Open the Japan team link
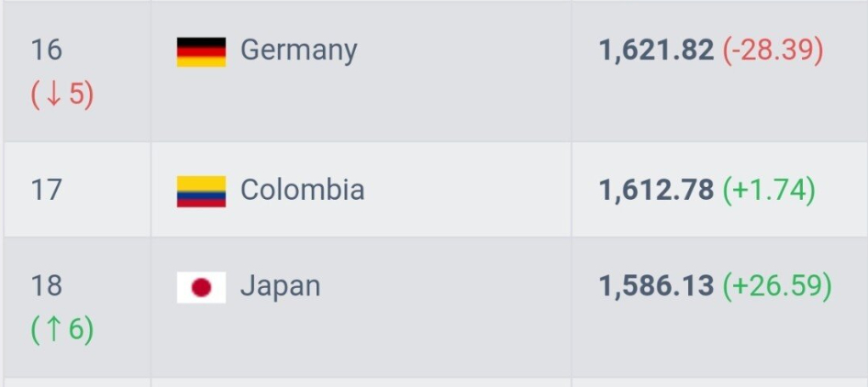This screenshot has height=387, width=868. click(280, 286)
